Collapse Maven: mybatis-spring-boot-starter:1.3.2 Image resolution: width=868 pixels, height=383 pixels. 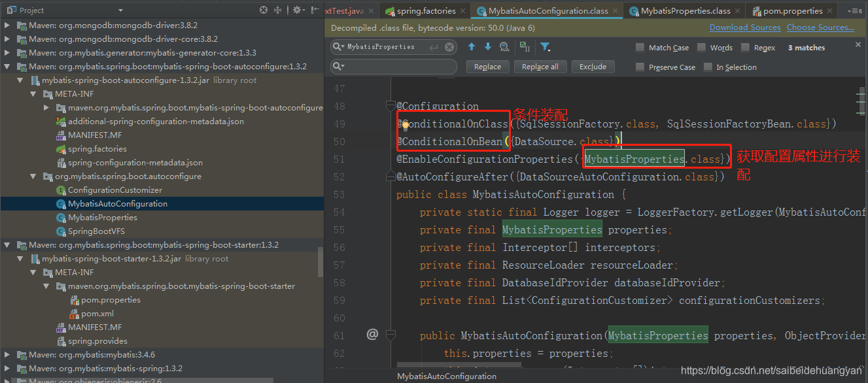pos(7,244)
